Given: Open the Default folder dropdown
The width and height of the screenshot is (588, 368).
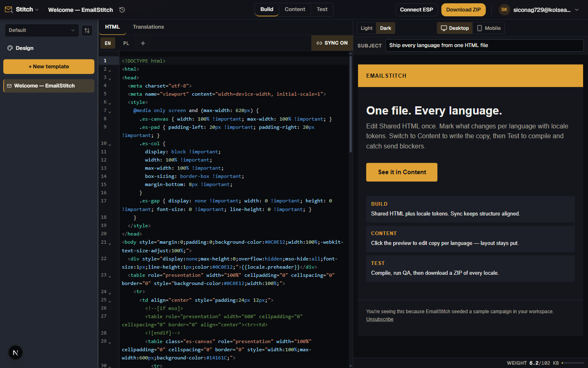Looking at the screenshot, I should pos(41,30).
